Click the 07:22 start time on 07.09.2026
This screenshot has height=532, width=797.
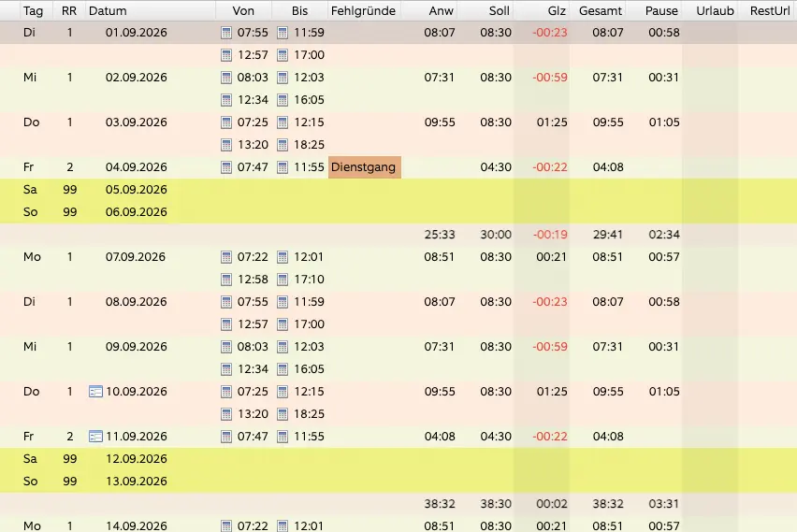click(253, 257)
